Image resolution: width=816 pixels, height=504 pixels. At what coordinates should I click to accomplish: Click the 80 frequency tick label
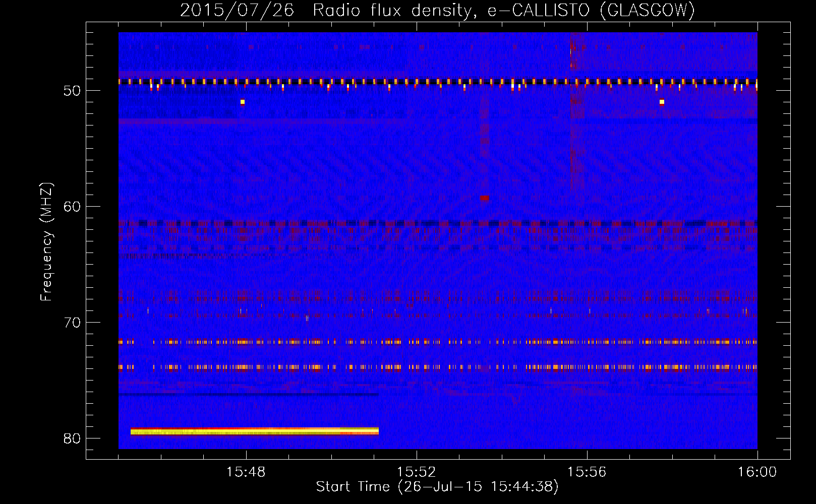pyautogui.click(x=72, y=438)
